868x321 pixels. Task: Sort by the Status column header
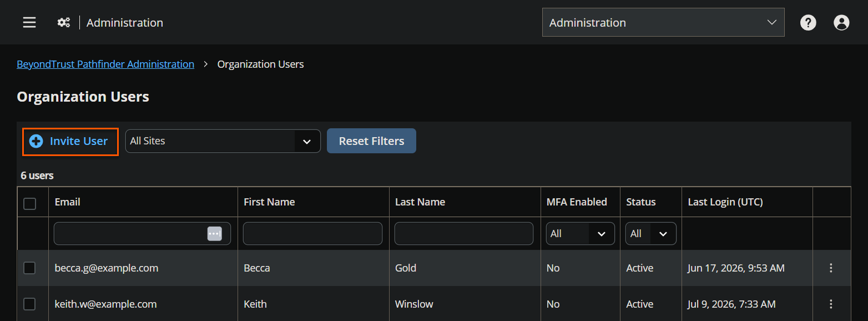pyautogui.click(x=641, y=202)
